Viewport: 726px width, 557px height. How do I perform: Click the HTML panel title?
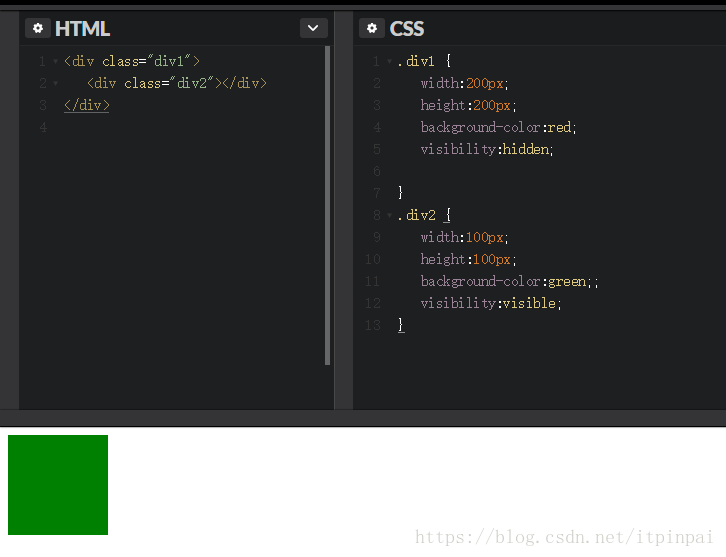82,29
